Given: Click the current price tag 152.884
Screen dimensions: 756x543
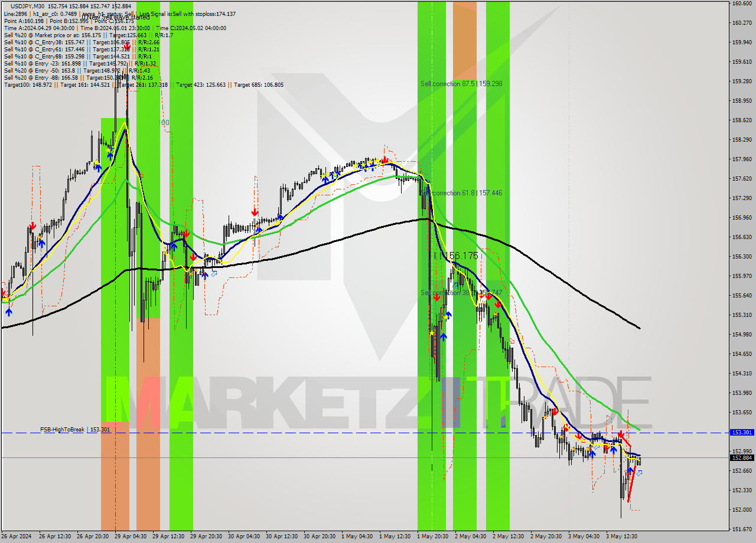Looking at the screenshot, I should pyautogui.click(x=742, y=457).
